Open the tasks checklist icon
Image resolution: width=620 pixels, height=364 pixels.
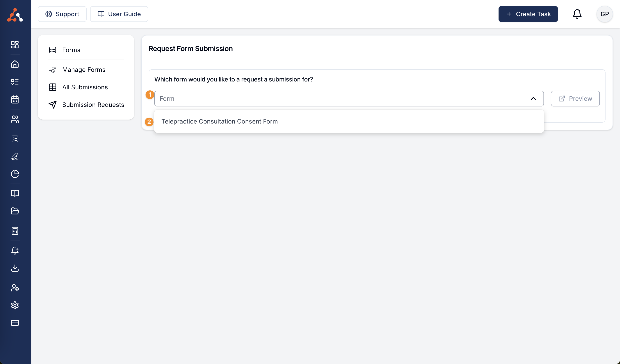click(x=15, y=82)
